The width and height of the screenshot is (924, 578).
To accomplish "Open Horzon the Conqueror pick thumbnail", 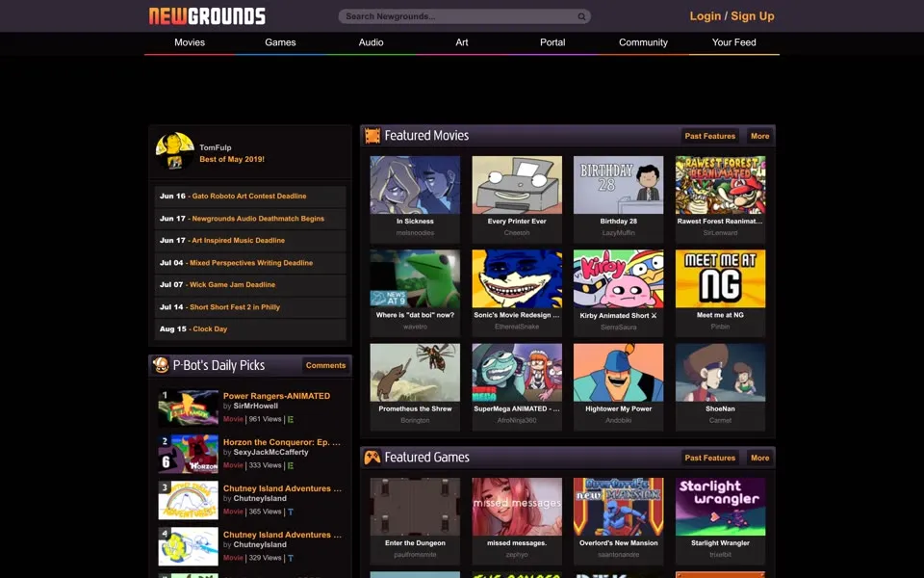I will pos(188,454).
